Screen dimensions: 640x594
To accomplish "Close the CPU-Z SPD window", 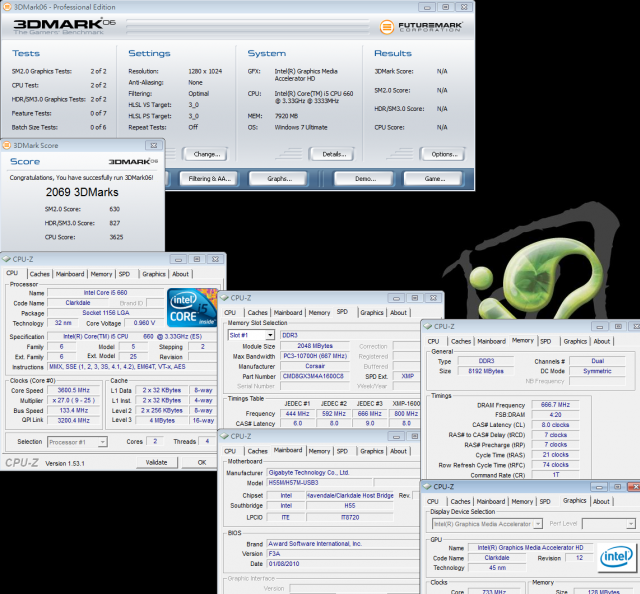I will [433, 298].
